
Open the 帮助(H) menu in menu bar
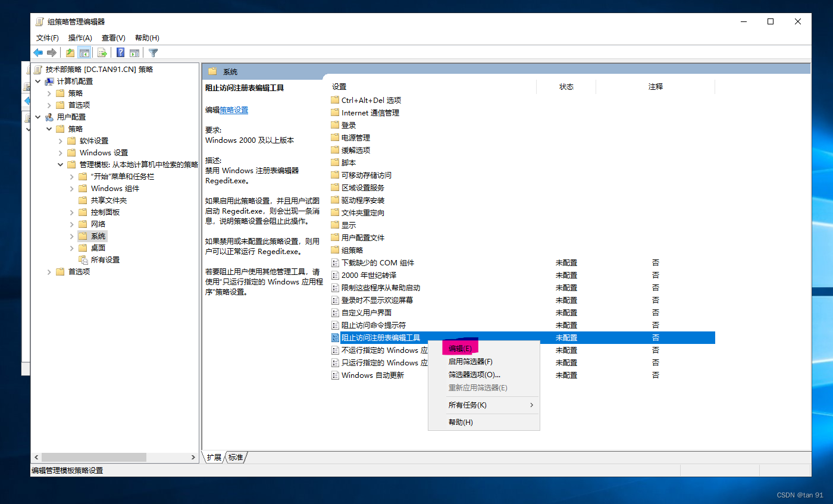pyautogui.click(x=147, y=37)
